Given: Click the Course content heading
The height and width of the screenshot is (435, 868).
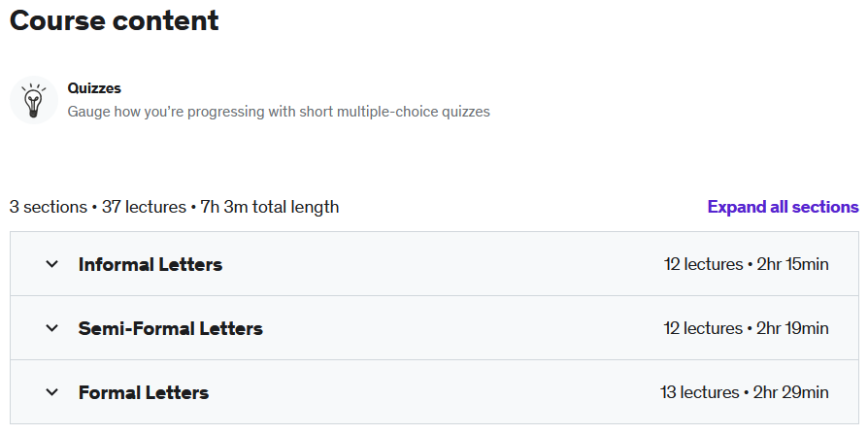Looking at the screenshot, I should pyautogui.click(x=114, y=20).
